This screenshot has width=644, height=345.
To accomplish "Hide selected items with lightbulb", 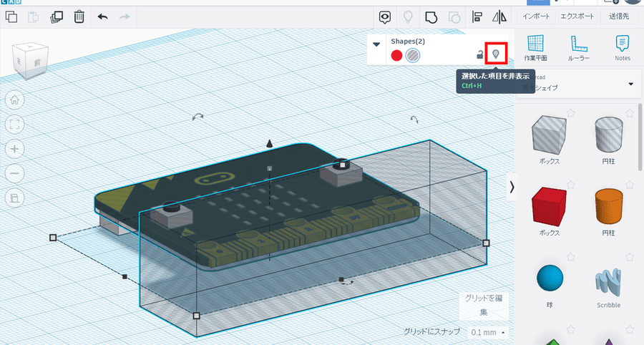I will point(496,54).
